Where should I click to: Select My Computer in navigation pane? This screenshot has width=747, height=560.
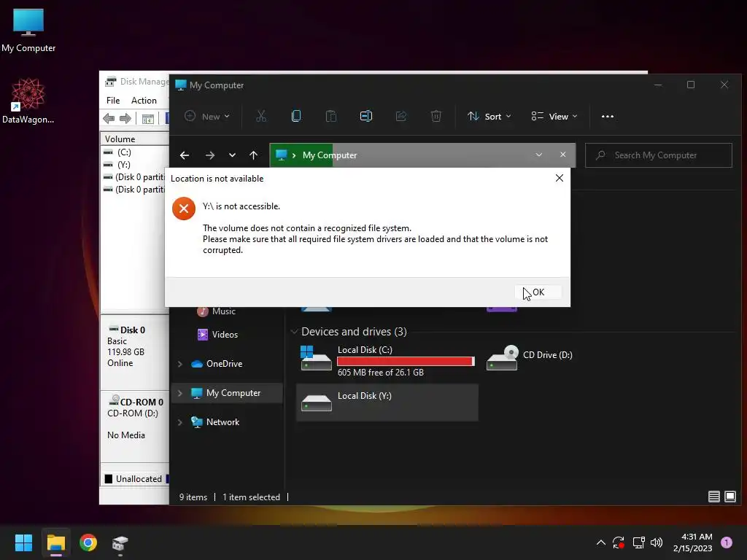[x=233, y=393]
